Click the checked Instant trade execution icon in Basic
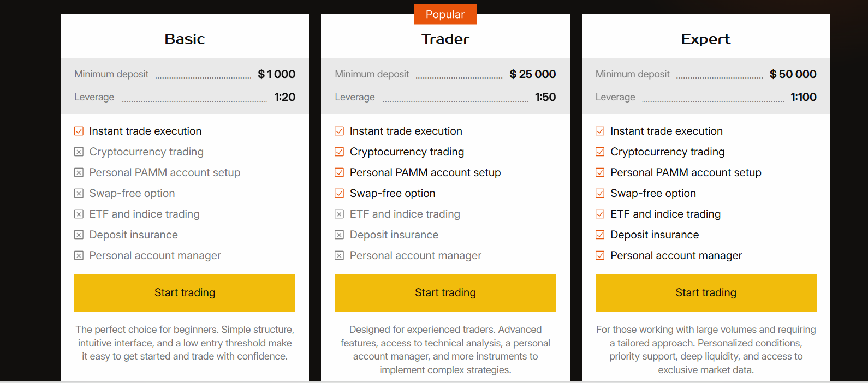 point(79,131)
